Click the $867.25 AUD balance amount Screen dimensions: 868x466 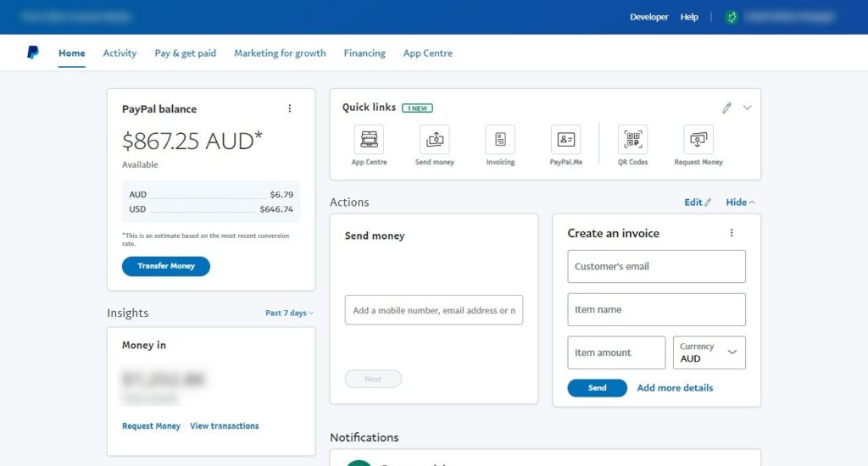click(x=192, y=141)
